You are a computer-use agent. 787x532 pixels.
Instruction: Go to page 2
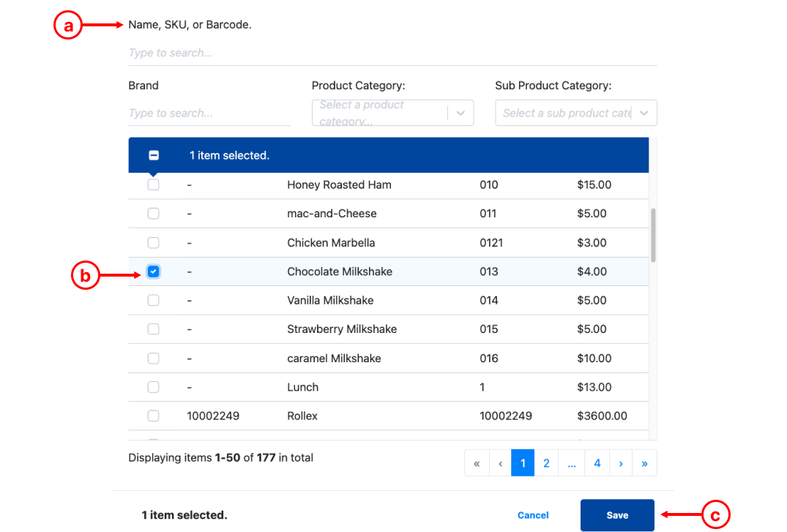(x=546, y=463)
